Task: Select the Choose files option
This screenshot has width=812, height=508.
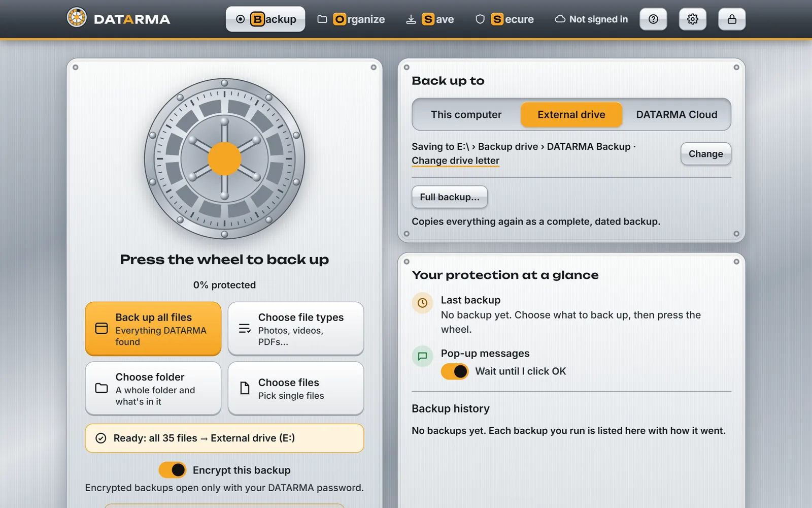Action: (x=296, y=389)
